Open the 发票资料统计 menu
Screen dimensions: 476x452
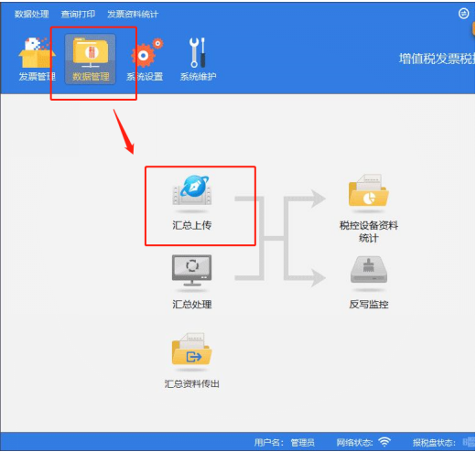133,14
